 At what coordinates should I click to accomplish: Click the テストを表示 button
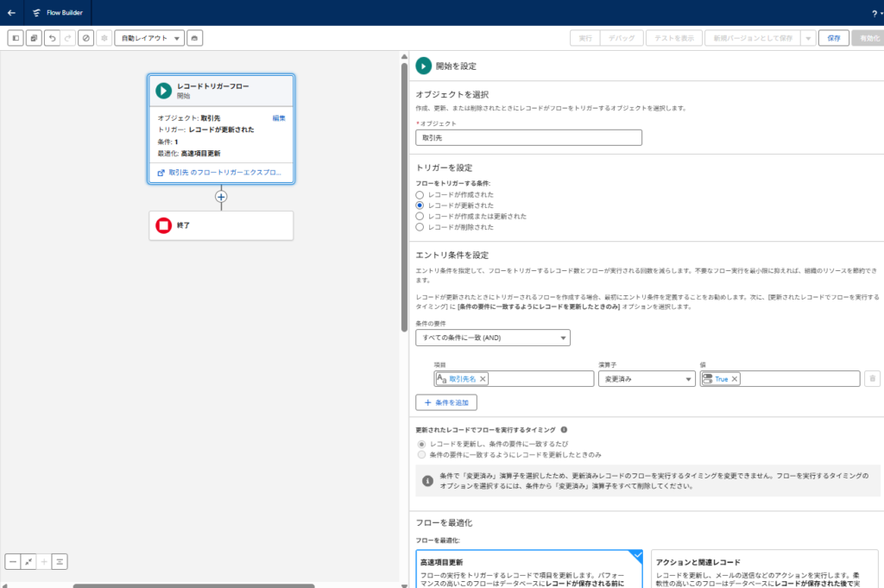click(674, 38)
